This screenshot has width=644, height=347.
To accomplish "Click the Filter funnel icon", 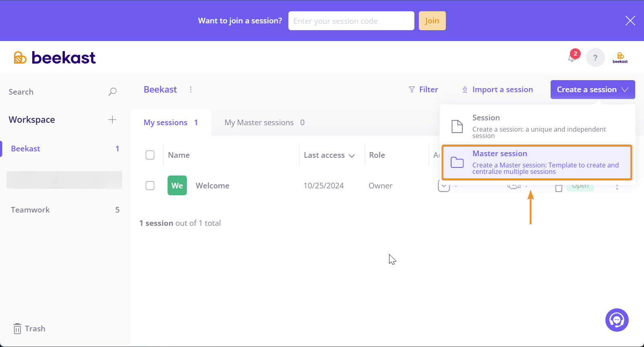I will 412,89.
